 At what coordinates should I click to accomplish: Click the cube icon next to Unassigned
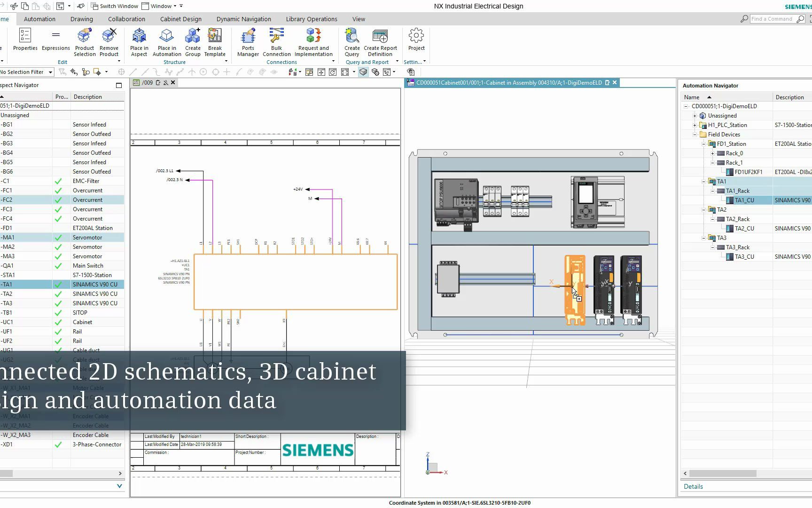click(703, 116)
